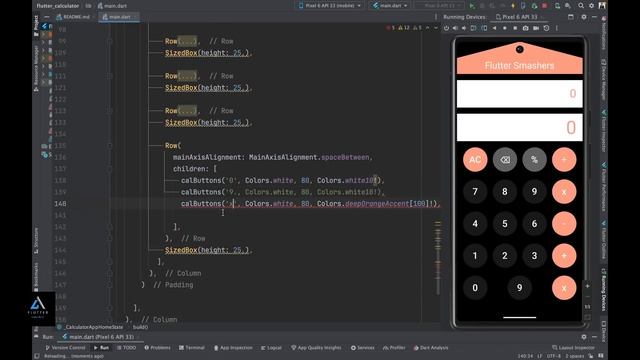Viewport: 640px width, 360px height.
Task: Tap the 7 key in calculator
Action: coord(475,191)
